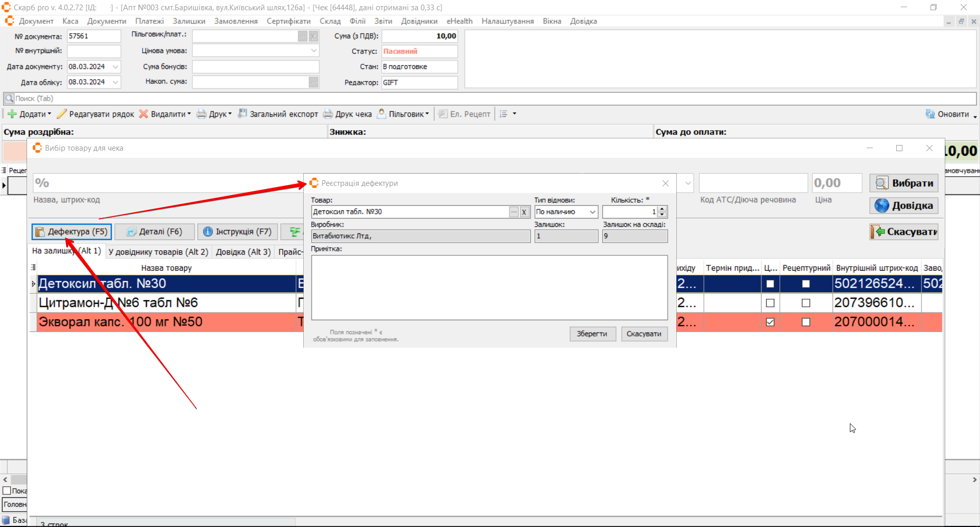Increase Кількість with up stepper arrow

662,209
